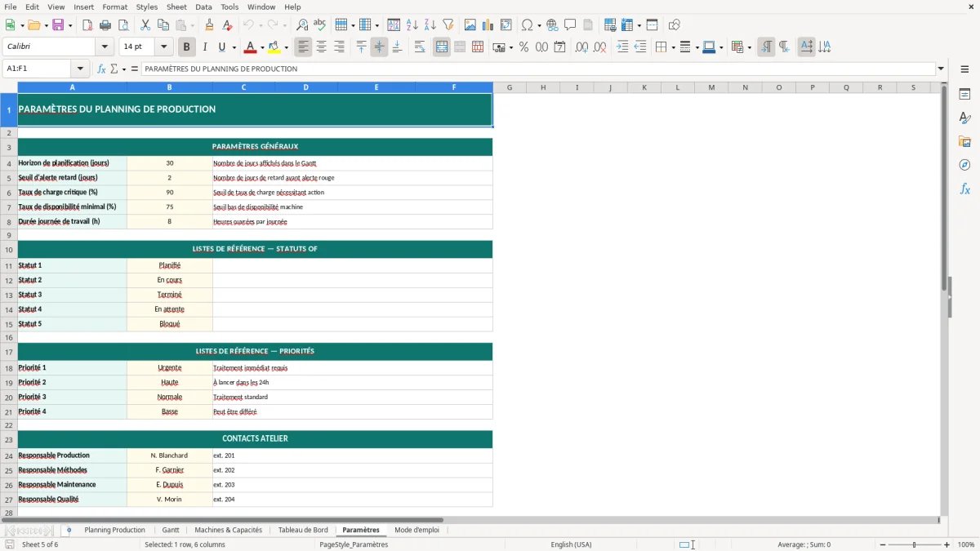Viewport: 980px width, 551px height.
Task: Click Insert Pivot Table icon
Action: (x=506, y=25)
